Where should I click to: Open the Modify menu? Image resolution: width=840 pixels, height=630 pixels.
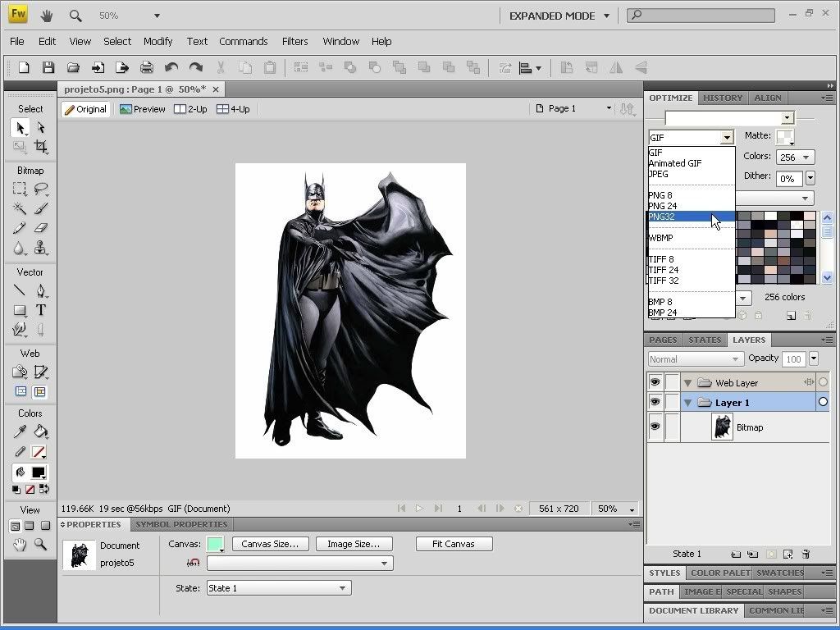click(x=157, y=41)
